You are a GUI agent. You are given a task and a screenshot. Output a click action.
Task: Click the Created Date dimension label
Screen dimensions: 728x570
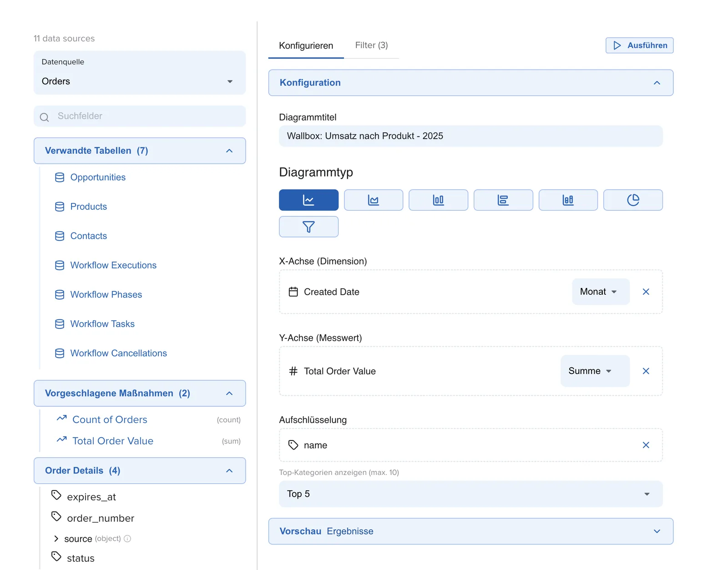332,292
